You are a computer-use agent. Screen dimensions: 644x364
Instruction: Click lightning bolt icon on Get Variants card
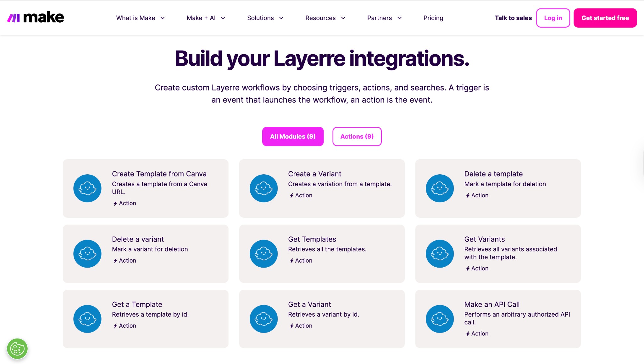pyautogui.click(x=468, y=269)
